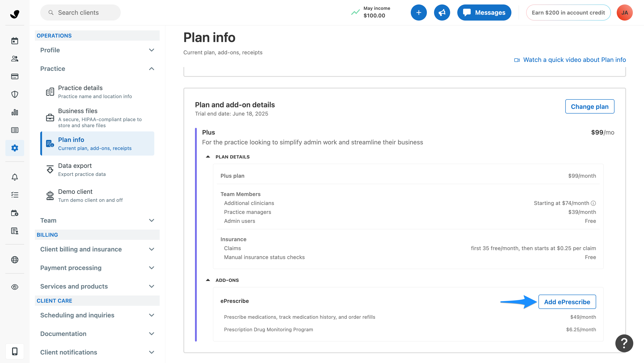The width and height of the screenshot is (644, 363).
Task: Click the Add ePrescribe button
Action: tap(567, 302)
